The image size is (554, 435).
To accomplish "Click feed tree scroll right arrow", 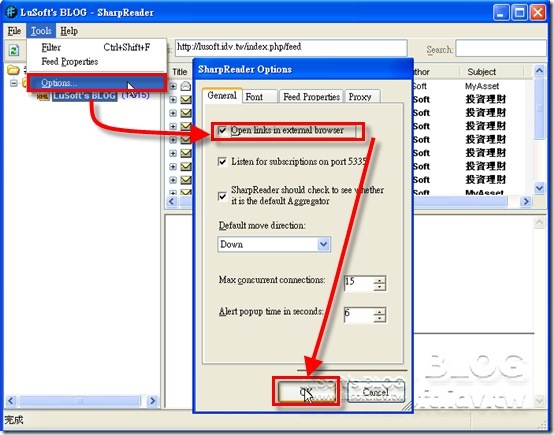I will [152, 401].
